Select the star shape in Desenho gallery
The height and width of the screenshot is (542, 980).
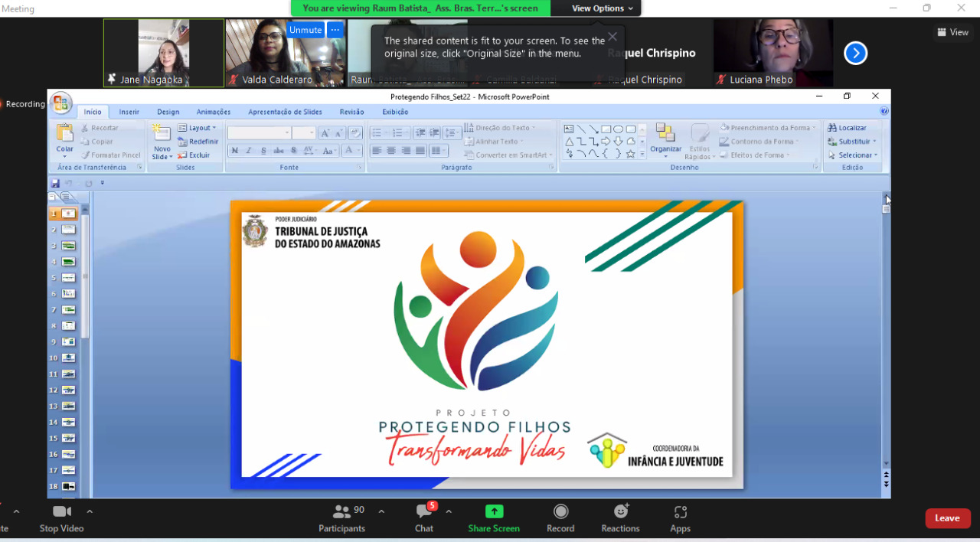(x=630, y=154)
